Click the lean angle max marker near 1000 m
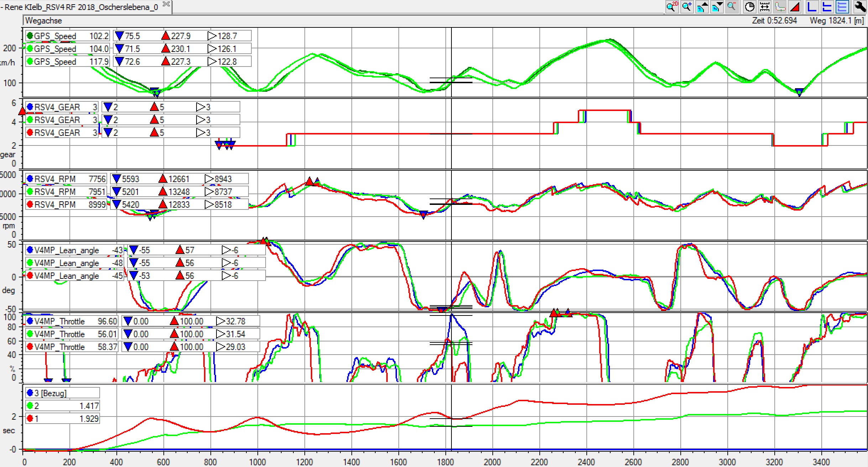The height and width of the screenshot is (467, 868). point(264,241)
